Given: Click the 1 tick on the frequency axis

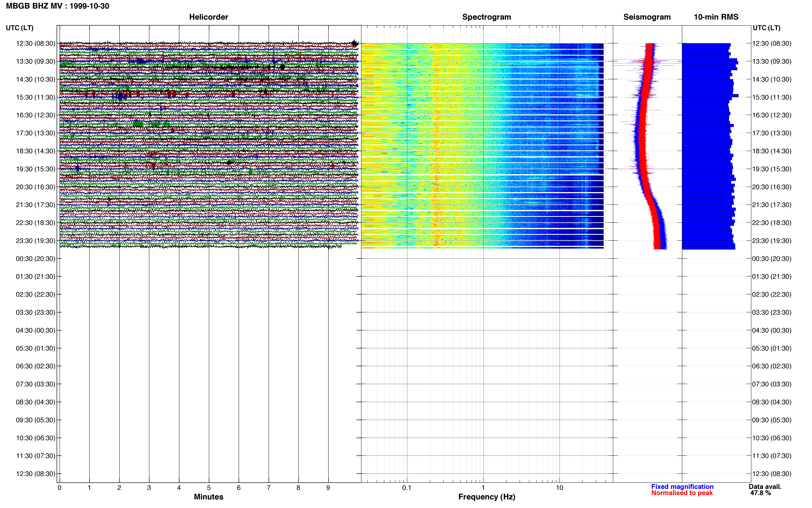Looking at the screenshot, I should [x=483, y=487].
